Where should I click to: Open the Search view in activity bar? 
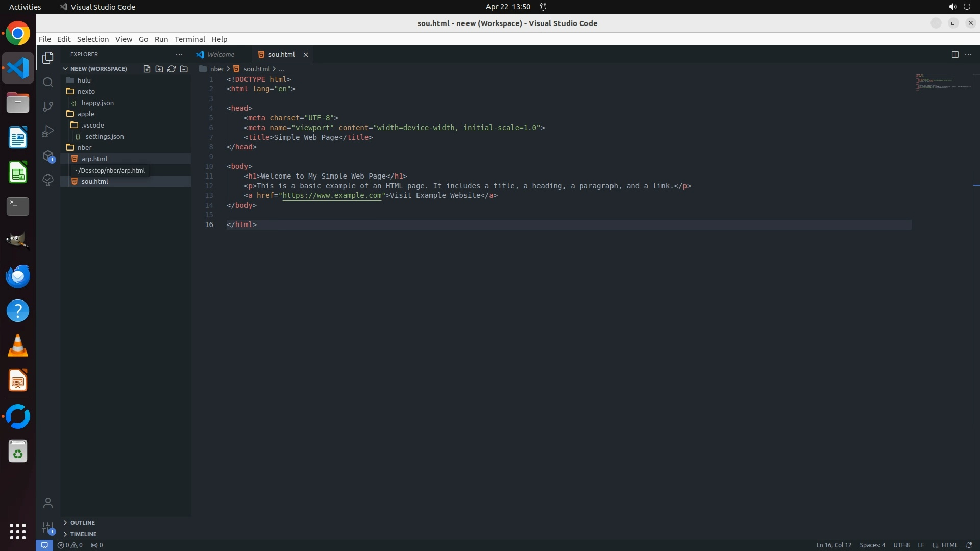tap(48, 82)
